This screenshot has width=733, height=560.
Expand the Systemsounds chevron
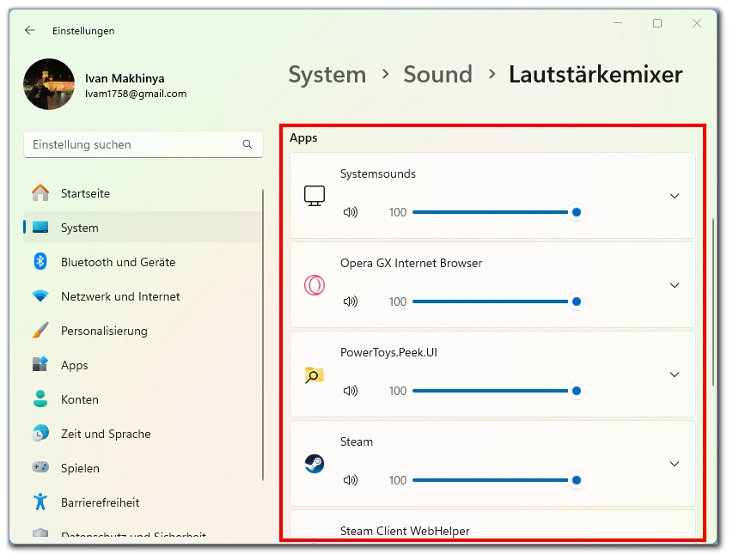pos(674,196)
